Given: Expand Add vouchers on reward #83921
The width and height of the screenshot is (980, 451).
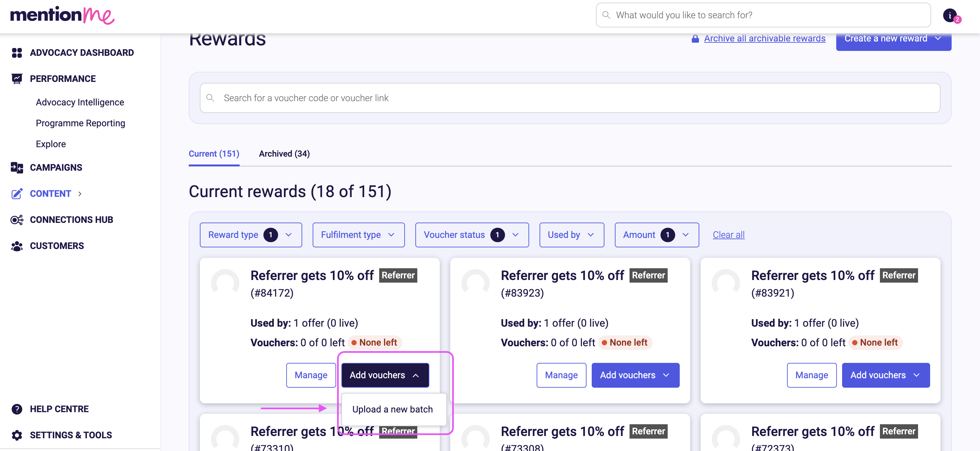Looking at the screenshot, I should tap(886, 375).
